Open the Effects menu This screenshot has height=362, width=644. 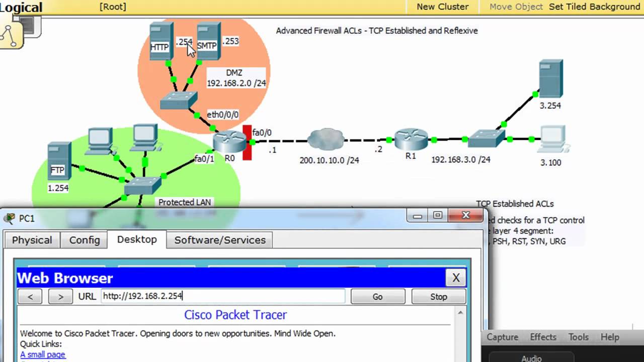click(x=543, y=337)
